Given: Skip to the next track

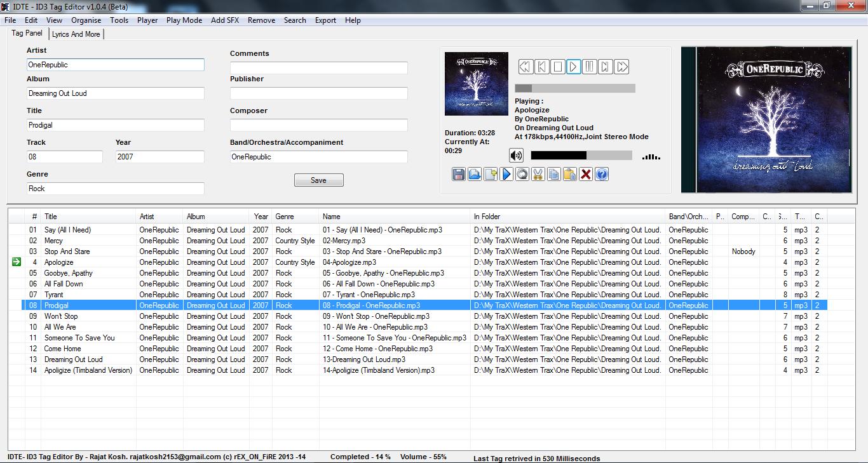Looking at the screenshot, I should 606,67.
